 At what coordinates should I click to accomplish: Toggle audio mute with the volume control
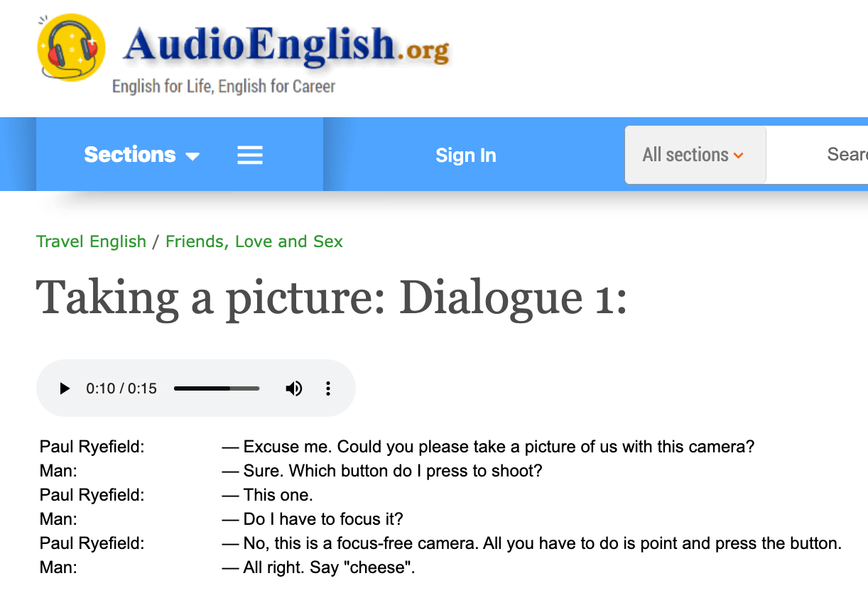(293, 388)
